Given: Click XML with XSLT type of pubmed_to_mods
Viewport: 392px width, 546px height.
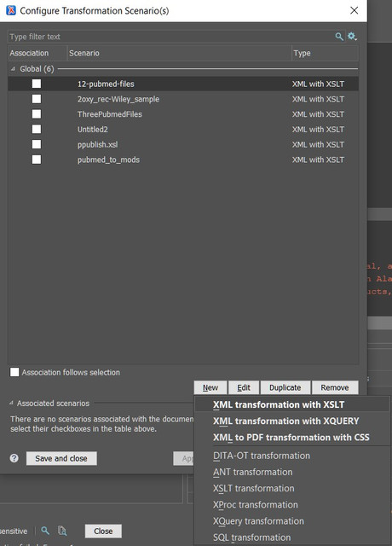Looking at the screenshot, I should [x=318, y=160].
